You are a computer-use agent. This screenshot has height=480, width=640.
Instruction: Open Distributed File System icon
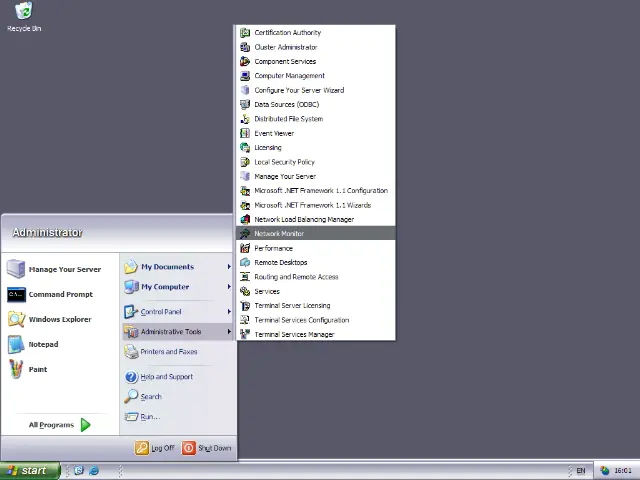click(x=245, y=119)
